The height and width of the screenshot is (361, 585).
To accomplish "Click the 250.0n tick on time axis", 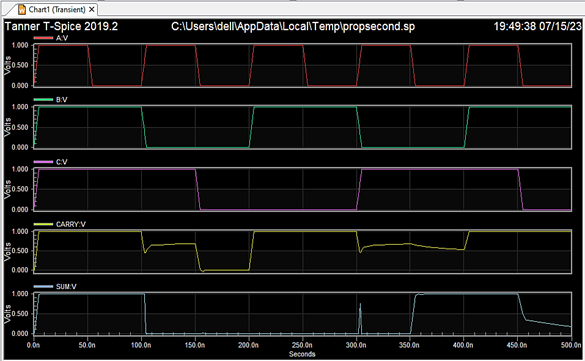I will click(302, 345).
